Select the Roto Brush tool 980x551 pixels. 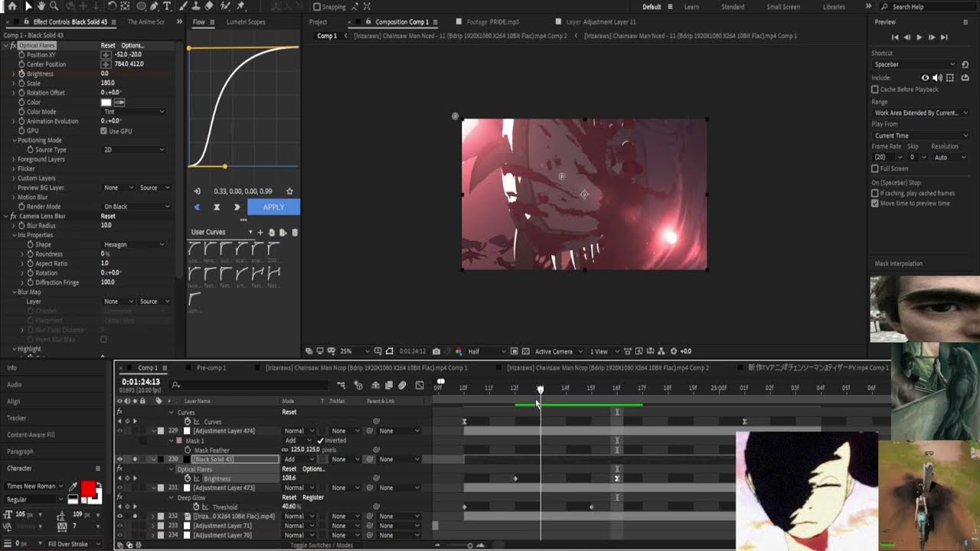click(x=225, y=6)
